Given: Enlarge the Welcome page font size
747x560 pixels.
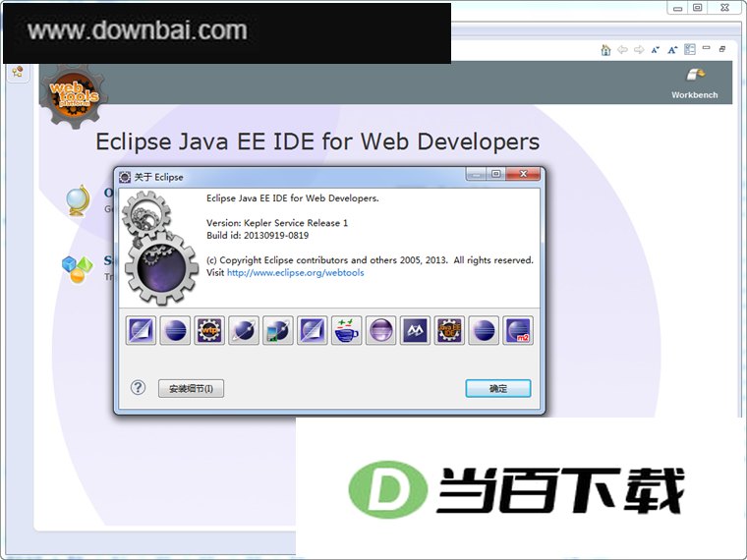Looking at the screenshot, I should (x=672, y=49).
